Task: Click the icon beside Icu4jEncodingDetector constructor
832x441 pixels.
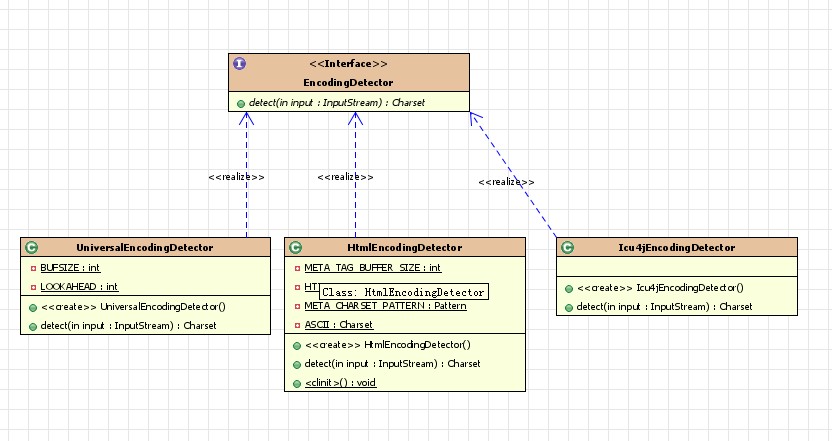Action: (569, 289)
